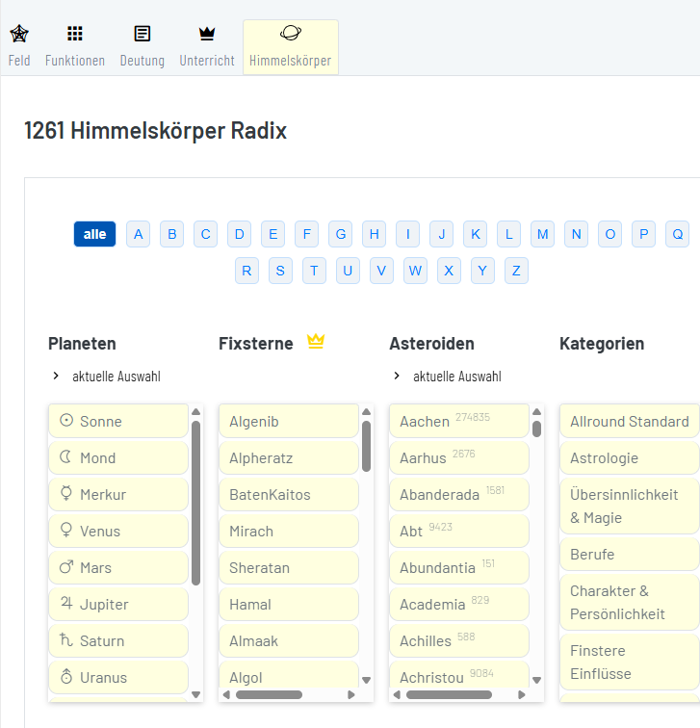Click the Mars glyph icon
The image size is (700, 728).
(66, 566)
